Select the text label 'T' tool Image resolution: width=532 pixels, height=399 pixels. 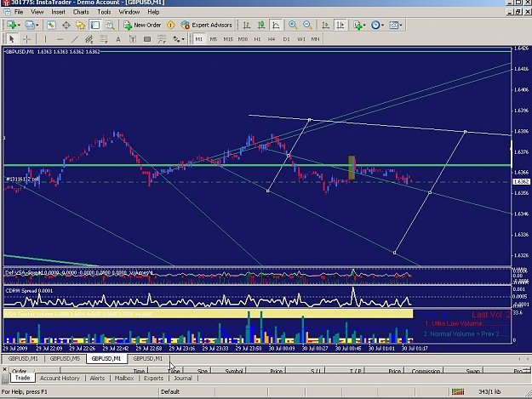[133, 39]
